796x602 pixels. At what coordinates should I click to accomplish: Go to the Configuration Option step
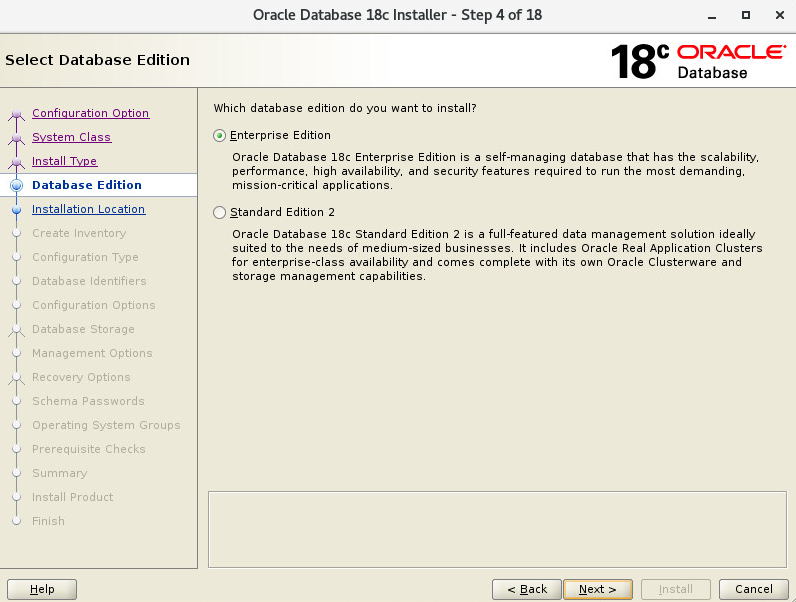pos(90,113)
